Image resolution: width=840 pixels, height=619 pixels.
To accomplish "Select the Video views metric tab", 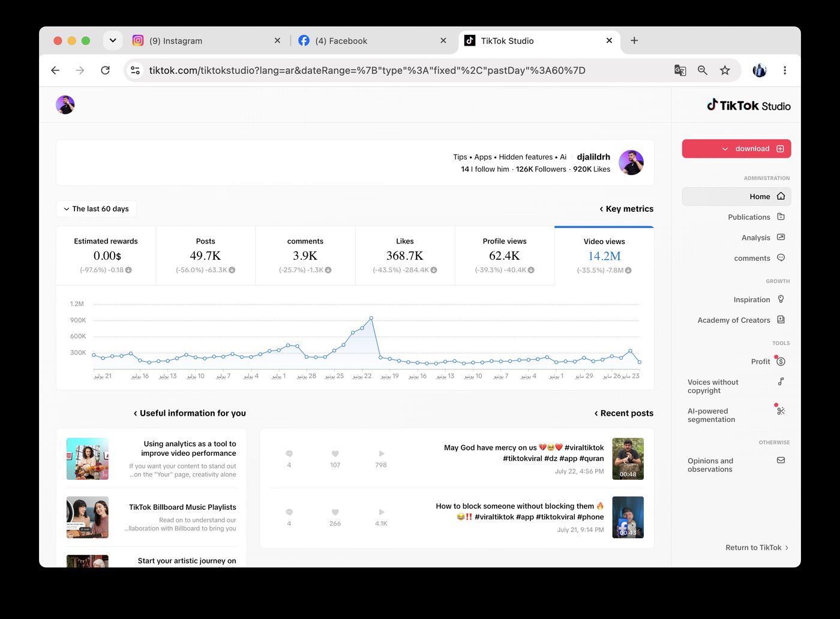I will 604,256.
